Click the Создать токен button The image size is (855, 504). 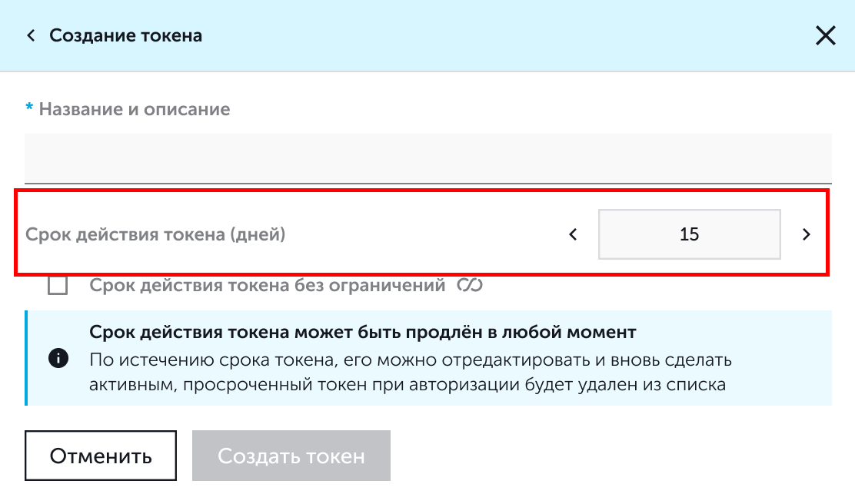click(x=291, y=456)
